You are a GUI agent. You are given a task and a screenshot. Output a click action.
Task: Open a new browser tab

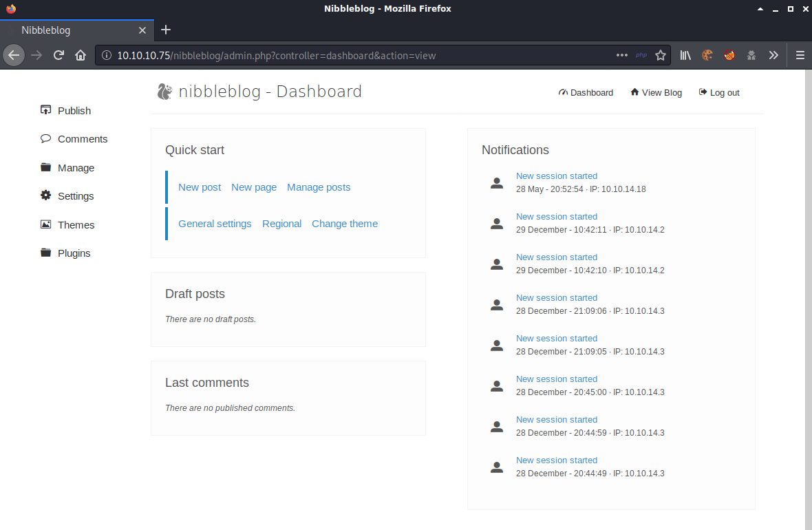[166, 30]
